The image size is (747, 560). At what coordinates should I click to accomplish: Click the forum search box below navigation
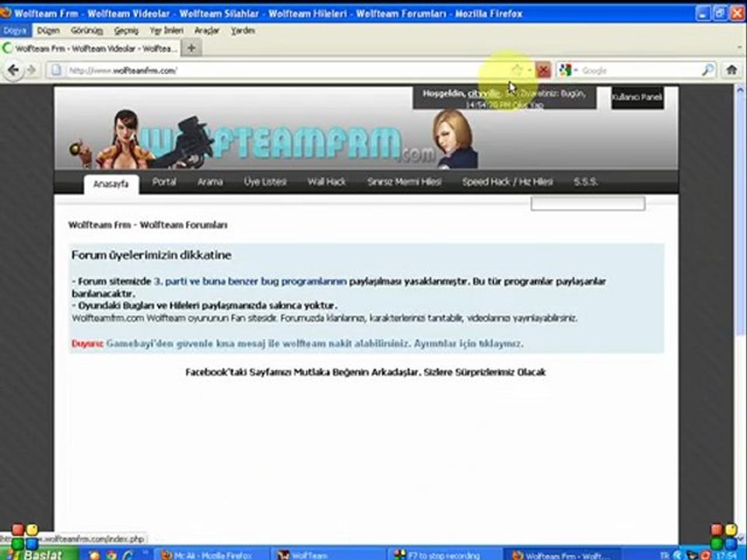tap(588, 204)
